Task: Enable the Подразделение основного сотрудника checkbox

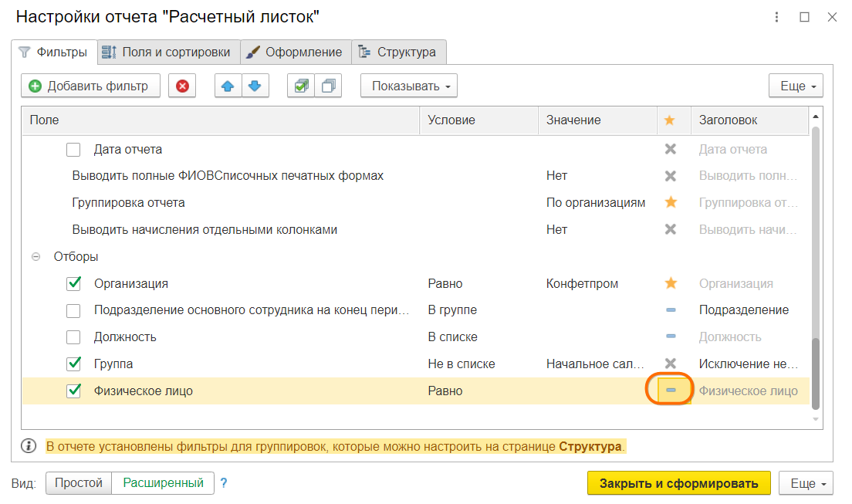Action: coord(73,310)
